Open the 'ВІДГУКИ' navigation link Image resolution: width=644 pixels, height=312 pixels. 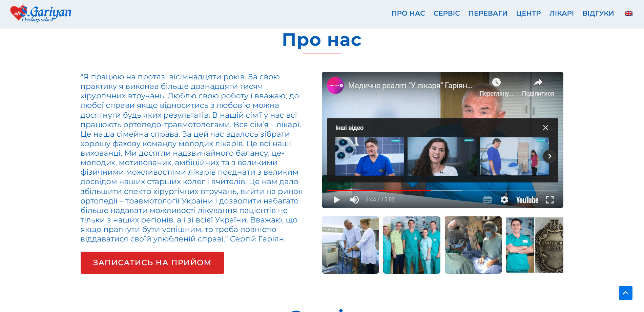(x=598, y=14)
